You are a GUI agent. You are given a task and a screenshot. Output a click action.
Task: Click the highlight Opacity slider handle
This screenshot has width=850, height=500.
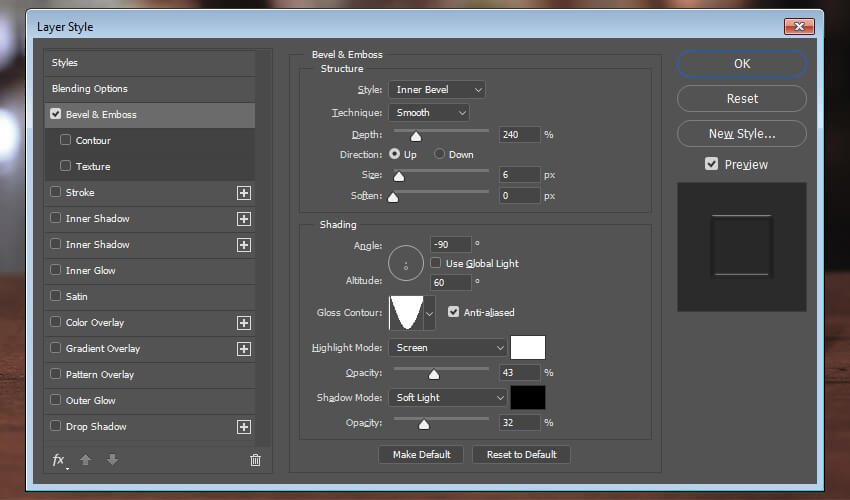[434, 374]
